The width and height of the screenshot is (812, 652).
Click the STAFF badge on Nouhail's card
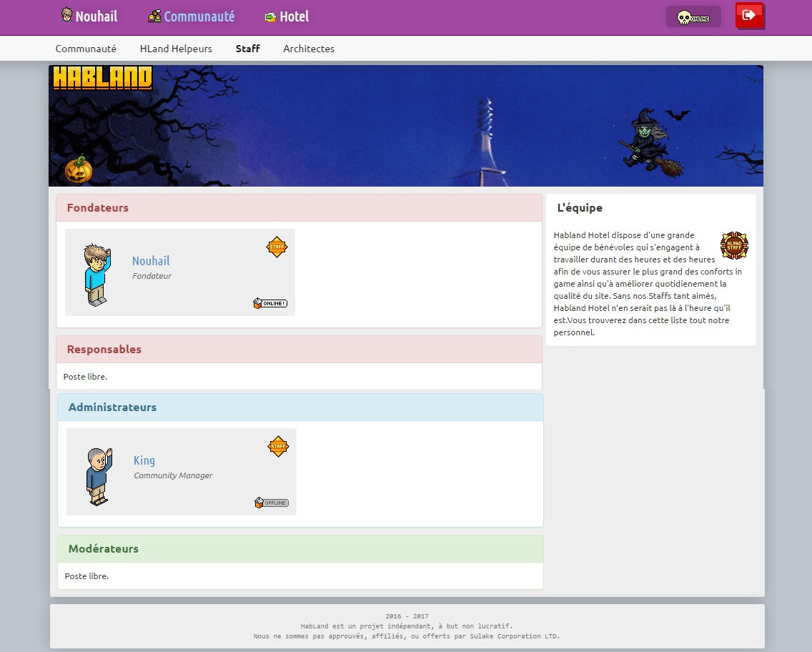(277, 246)
